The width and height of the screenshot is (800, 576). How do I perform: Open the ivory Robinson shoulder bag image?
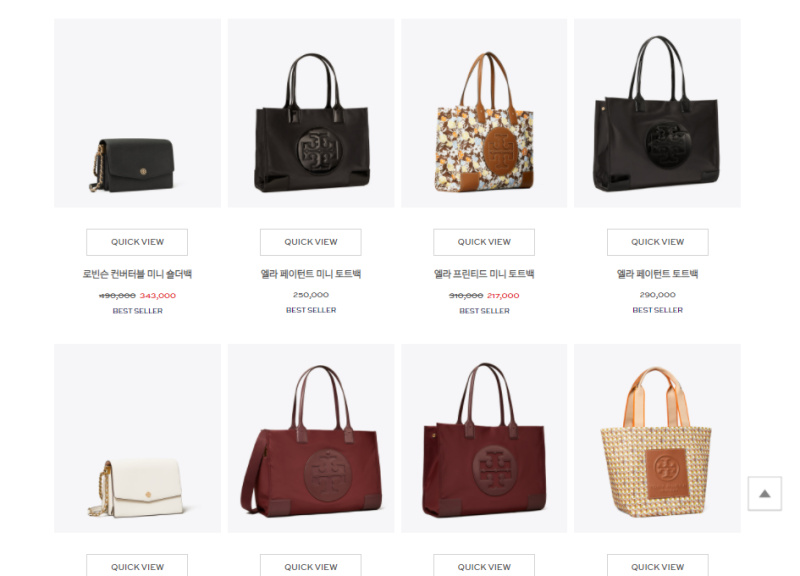(138, 438)
